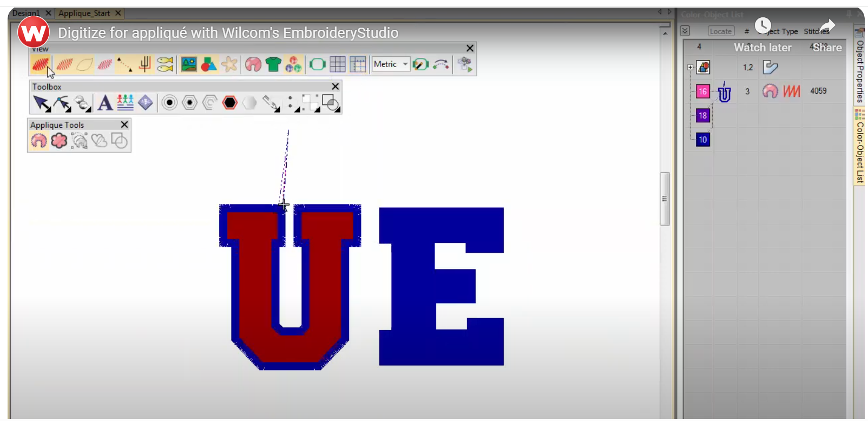Click the small squares tool in Toolbox
868x421 pixels.
click(x=311, y=103)
